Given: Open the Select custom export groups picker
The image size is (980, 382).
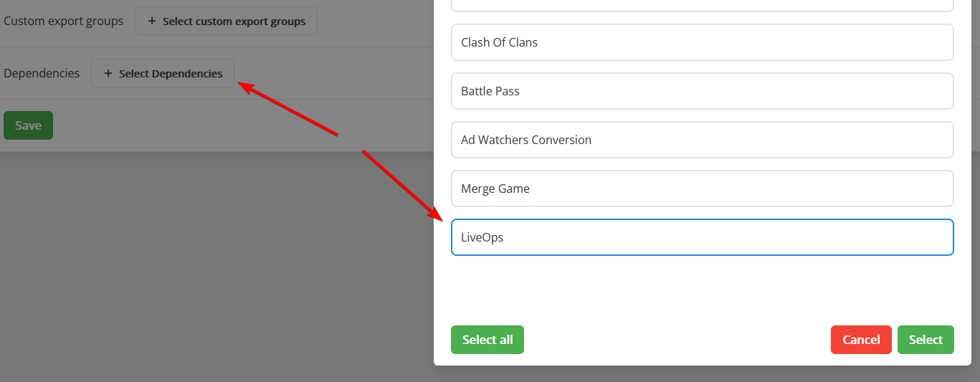Looking at the screenshot, I should 226,22.
